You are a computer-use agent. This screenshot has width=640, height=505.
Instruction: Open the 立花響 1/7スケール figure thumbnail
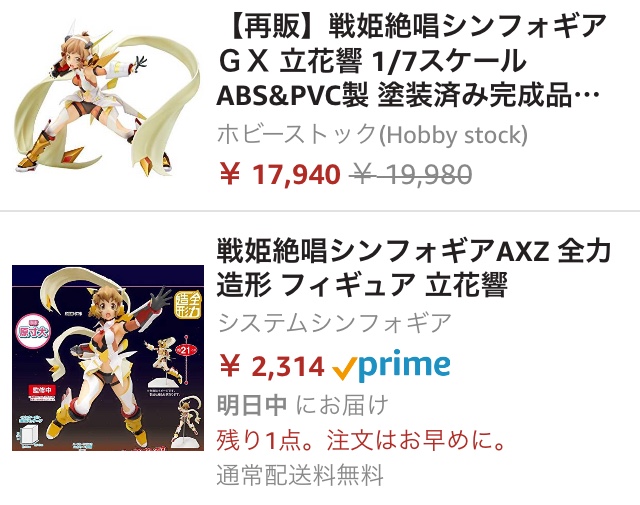click(107, 98)
